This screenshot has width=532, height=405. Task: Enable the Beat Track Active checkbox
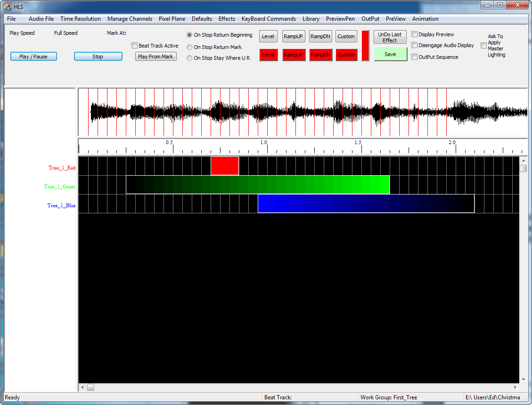coord(135,46)
